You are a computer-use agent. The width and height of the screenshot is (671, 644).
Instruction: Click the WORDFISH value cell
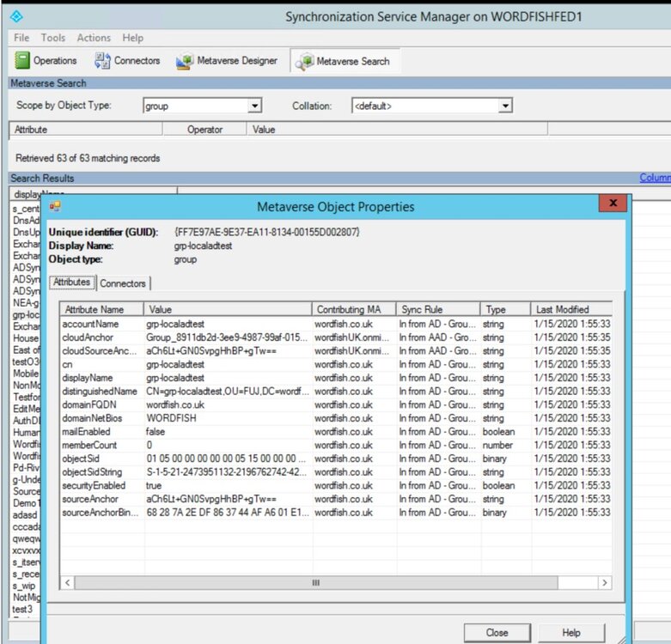pos(171,418)
